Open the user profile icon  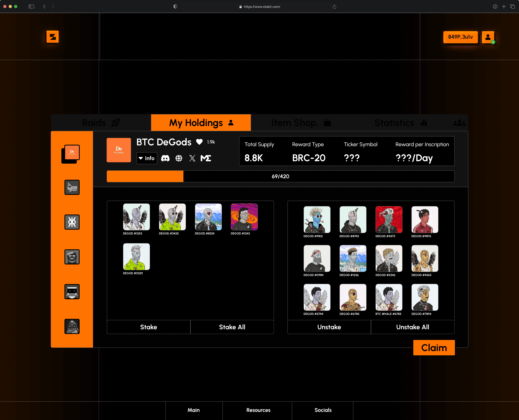coord(488,37)
